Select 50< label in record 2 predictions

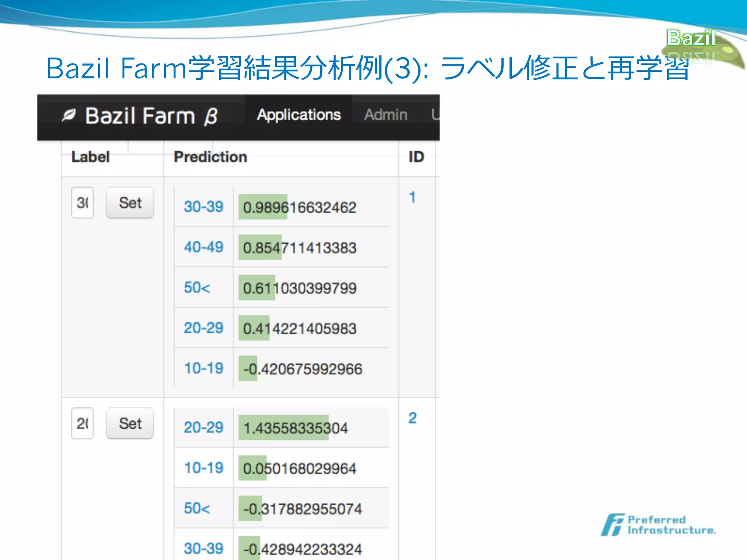coord(197,508)
